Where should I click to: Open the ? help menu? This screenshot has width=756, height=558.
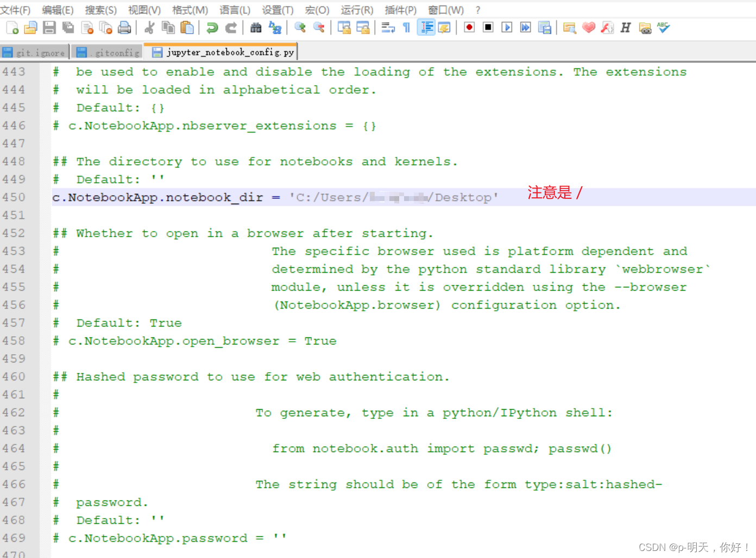coord(478,10)
